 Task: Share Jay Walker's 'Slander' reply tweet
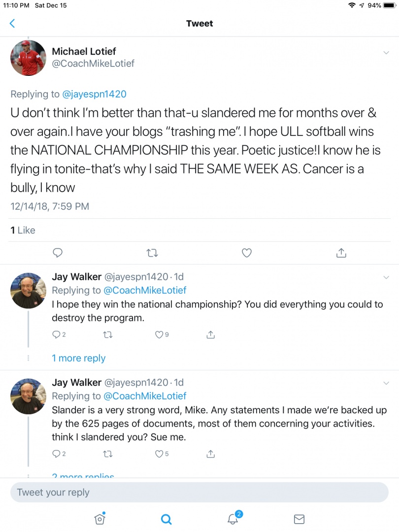pyautogui.click(x=210, y=454)
